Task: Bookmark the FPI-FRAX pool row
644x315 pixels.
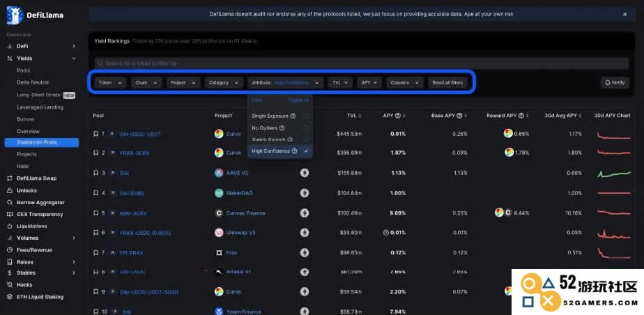Action: coord(95,253)
